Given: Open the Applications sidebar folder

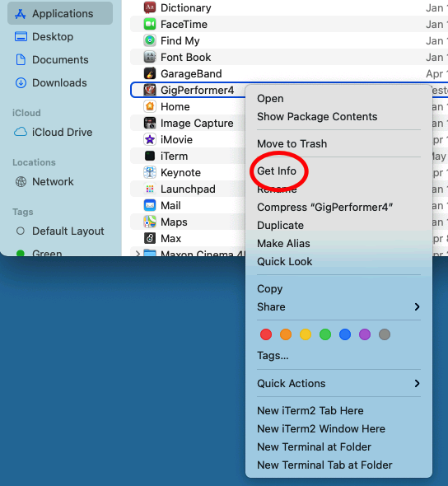Looking at the screenshot, I should pos(60,14).
